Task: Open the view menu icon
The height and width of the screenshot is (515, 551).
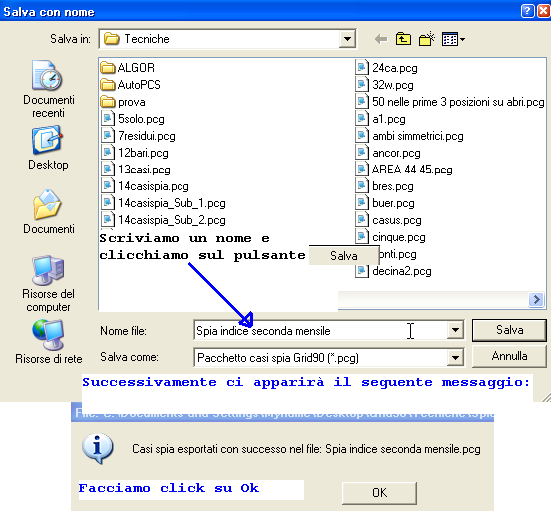Action: [x=453, y=39]
